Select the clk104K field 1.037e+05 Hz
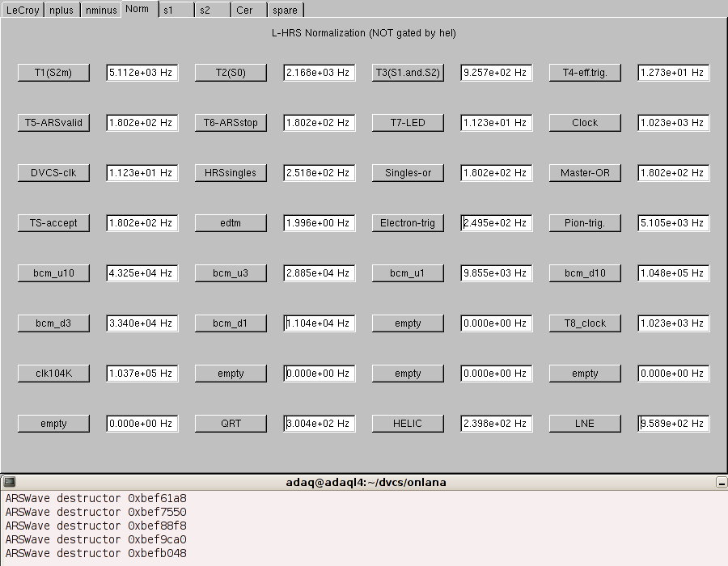728x566 pixels. pyautogui.click(x=142, y=373)
